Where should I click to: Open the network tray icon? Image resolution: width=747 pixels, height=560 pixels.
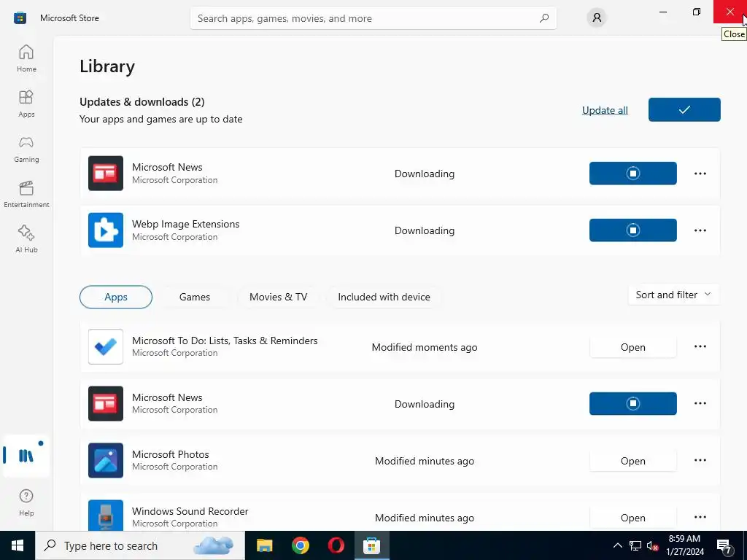[x=635, y=545]
